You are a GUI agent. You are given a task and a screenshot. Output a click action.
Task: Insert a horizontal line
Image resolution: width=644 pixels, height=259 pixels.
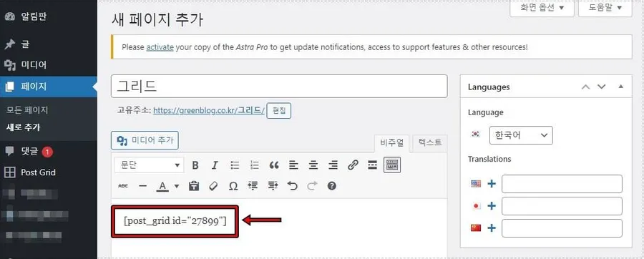(x=143, y=186)
